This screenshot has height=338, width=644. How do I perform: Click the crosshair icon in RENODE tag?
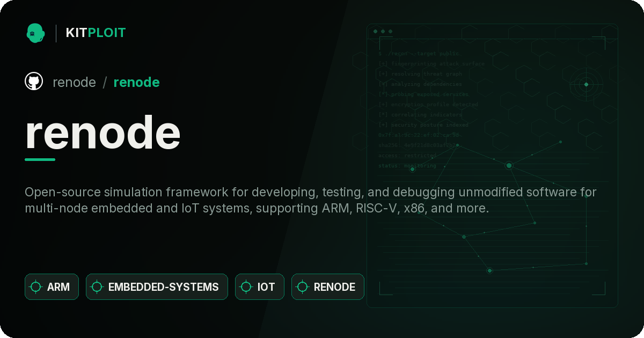(x=303, y=287)
